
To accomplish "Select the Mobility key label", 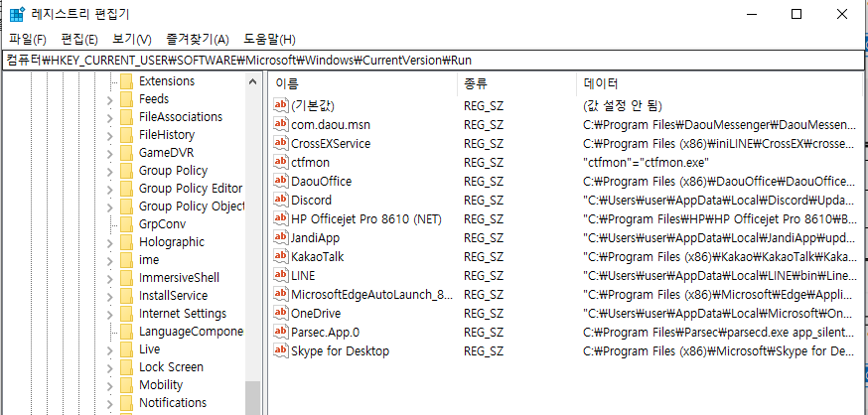I will click(161, 384).
